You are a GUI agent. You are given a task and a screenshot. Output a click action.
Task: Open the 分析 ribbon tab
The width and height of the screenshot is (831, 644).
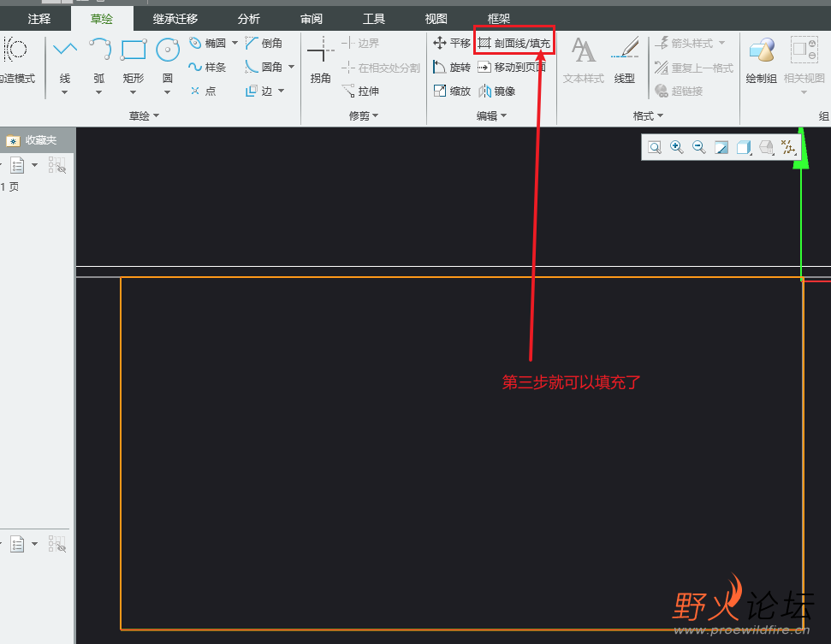[x=248, y=19]
